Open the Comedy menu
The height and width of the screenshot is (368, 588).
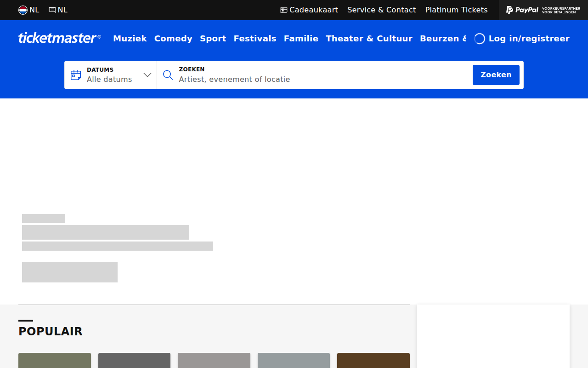tap(173, 39)
